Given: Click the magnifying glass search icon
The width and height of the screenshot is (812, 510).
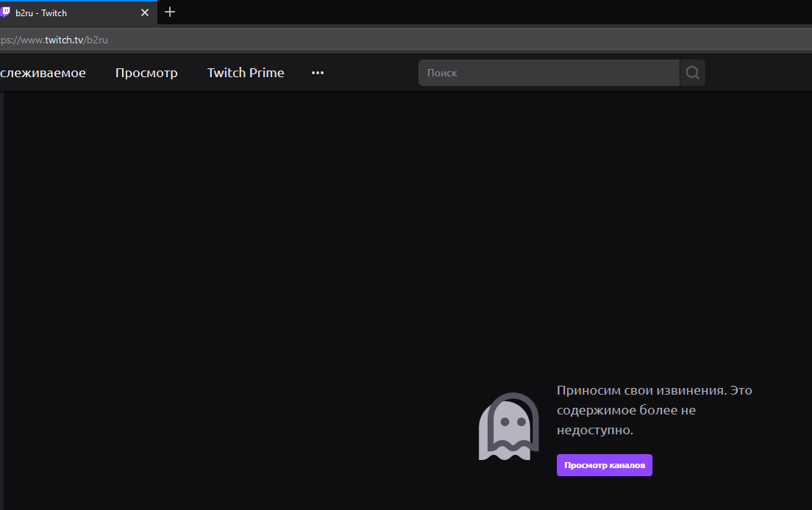Looking at the screenshot, I should tap(692, 73).
